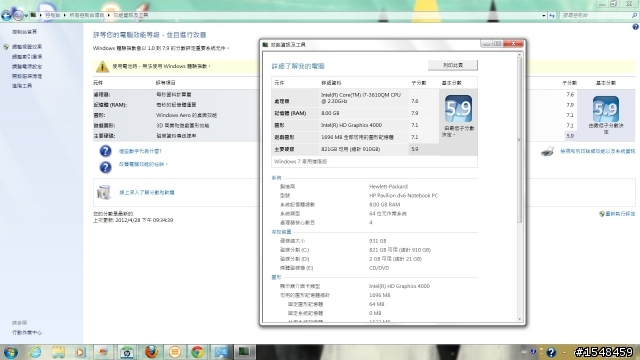
Task: Click Re-run the assessment link
Action: click(x=620, y=214)
